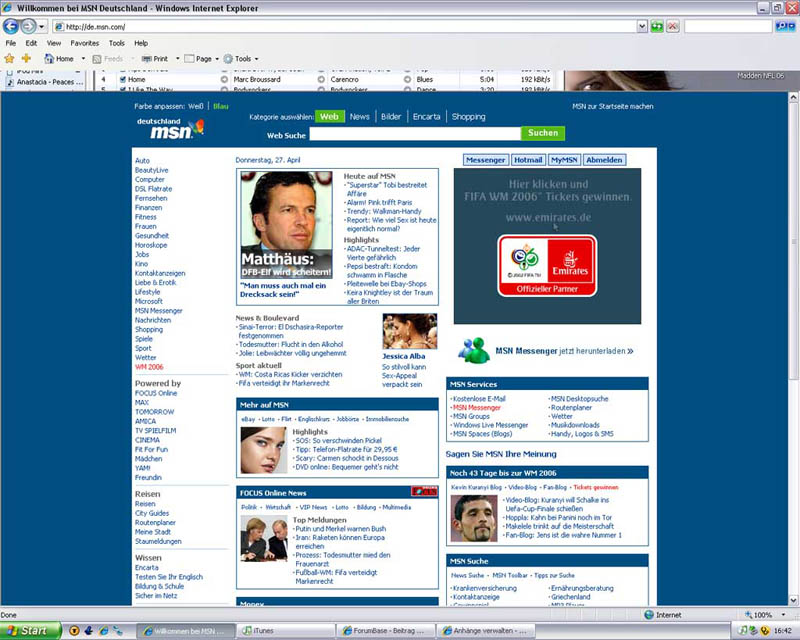800x640 pixels.
Task: Toggle the checkbox for the iTunes track Home
Action: 122,80
